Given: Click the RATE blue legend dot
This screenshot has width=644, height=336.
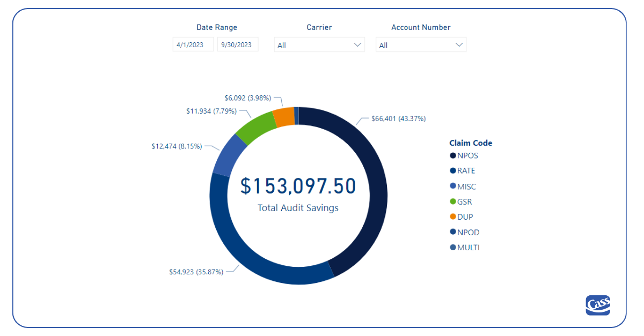Looking at the screenshot, I should click(x=452, y=170).
